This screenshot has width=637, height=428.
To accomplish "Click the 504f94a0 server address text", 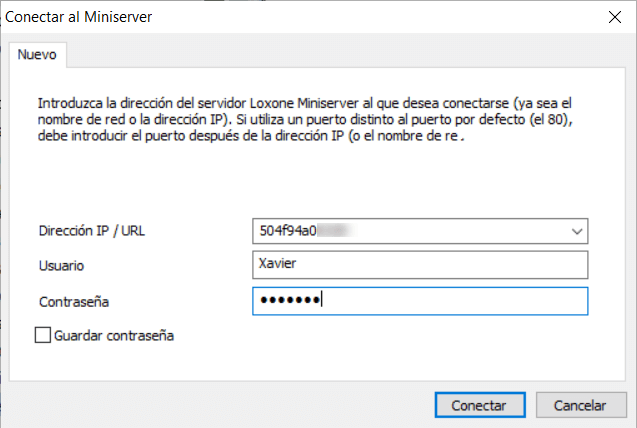I will coord(288,232).
